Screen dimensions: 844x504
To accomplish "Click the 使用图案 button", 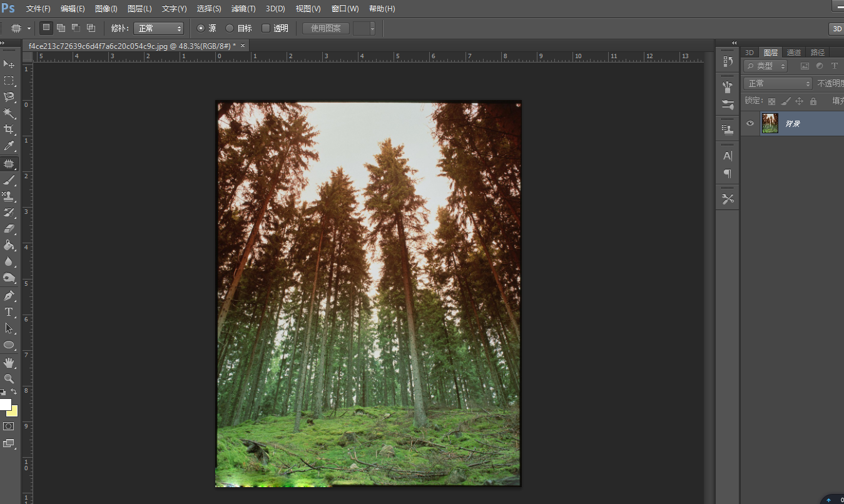I will click(x=326, y=28).
